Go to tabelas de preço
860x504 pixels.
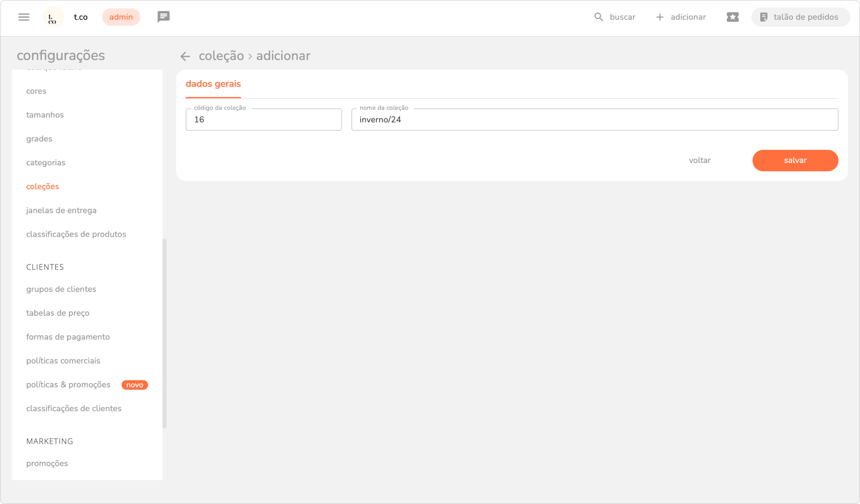click(58, 313)
